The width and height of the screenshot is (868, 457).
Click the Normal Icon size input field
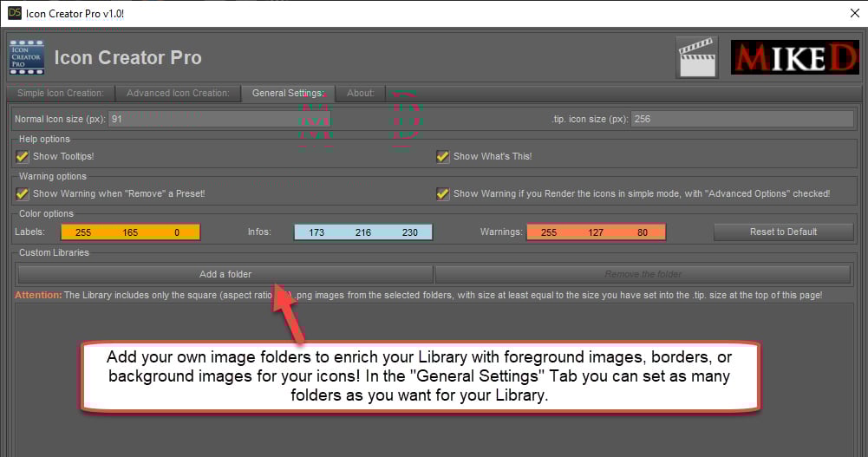pyautogui.click(x=219, y=120)
